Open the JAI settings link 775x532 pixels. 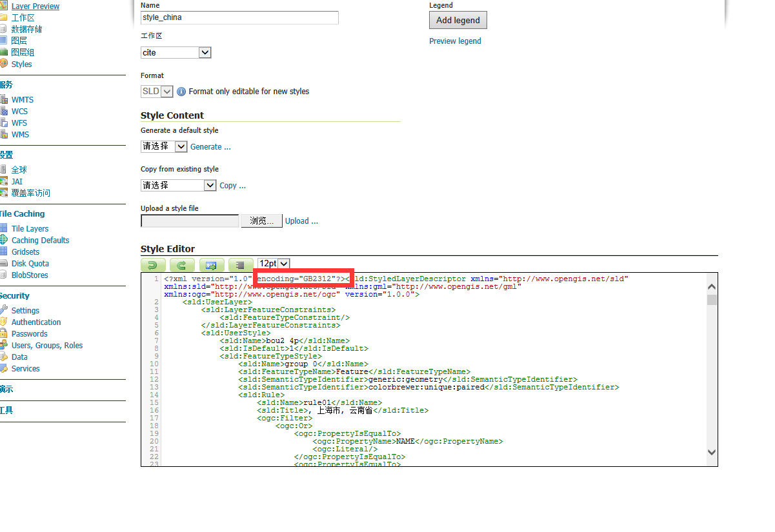tap(17, 181)
